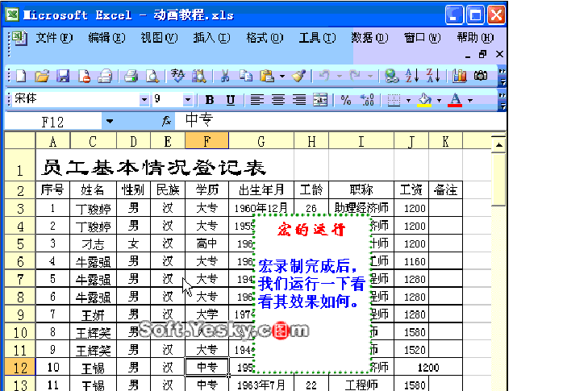
Task: Cut selection with the scissors icon
Action: pos(225,76)
